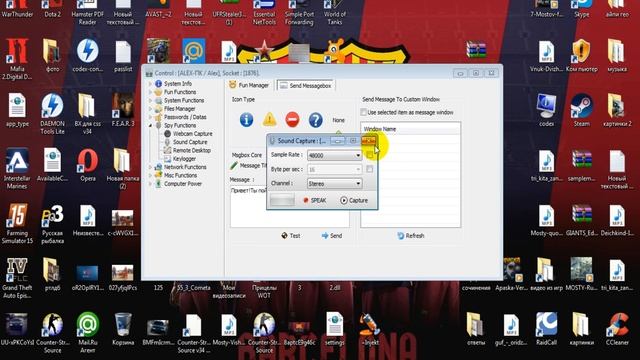The width and height of the screenshot is (640, 360).
Task: Open the музыка folder on desktop
Action: (617, 55)
